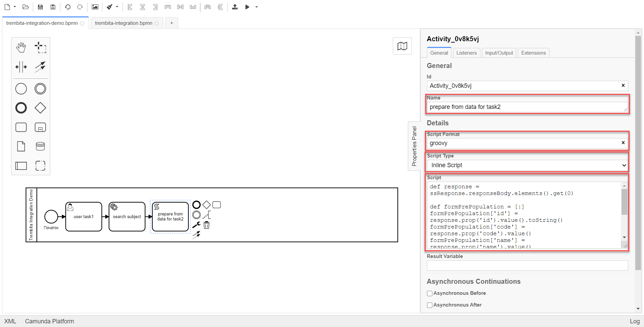Create a pool/participant from palette
The height and width of the screenshot is (327, 644).
pos(21,166)
